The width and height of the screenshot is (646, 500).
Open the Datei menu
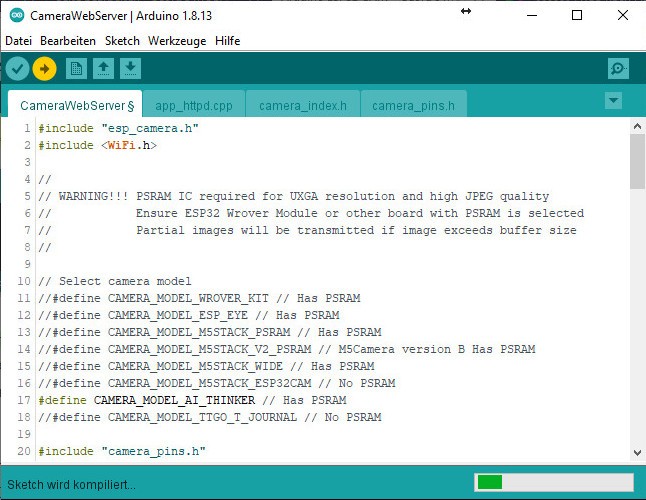click(19, 41)
